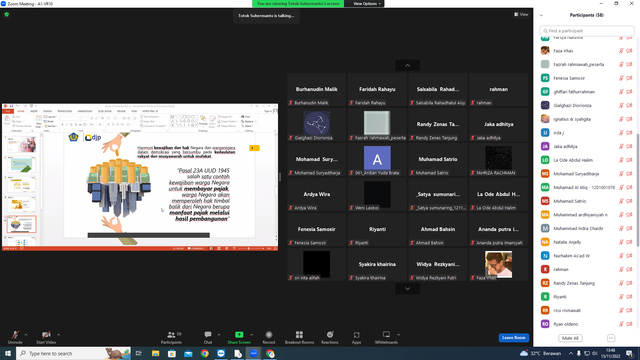Expand audio options arrow next to Unmute

coord(26,335)
